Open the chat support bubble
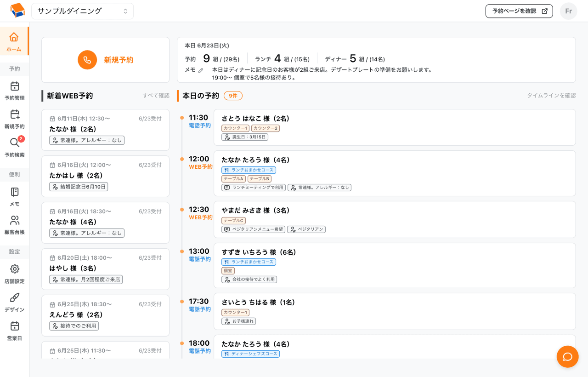The height and width of the screenshot is (377, 588). [567, 357]
